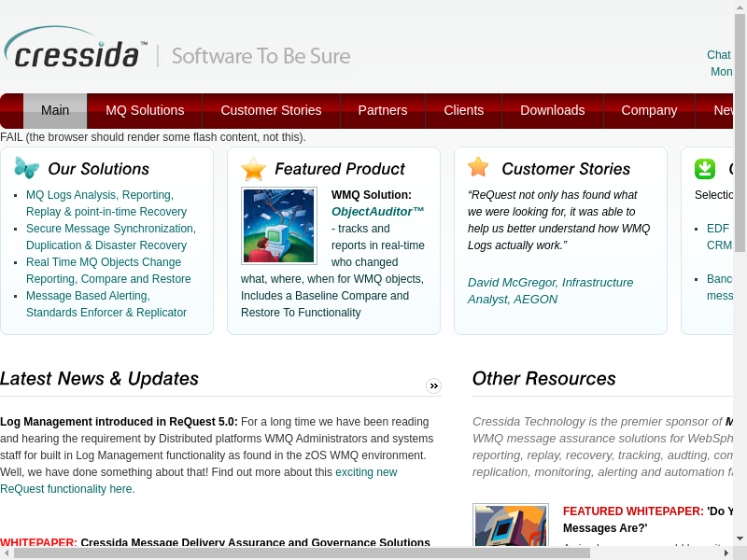Click the Cressida logo

click(77, 49)
